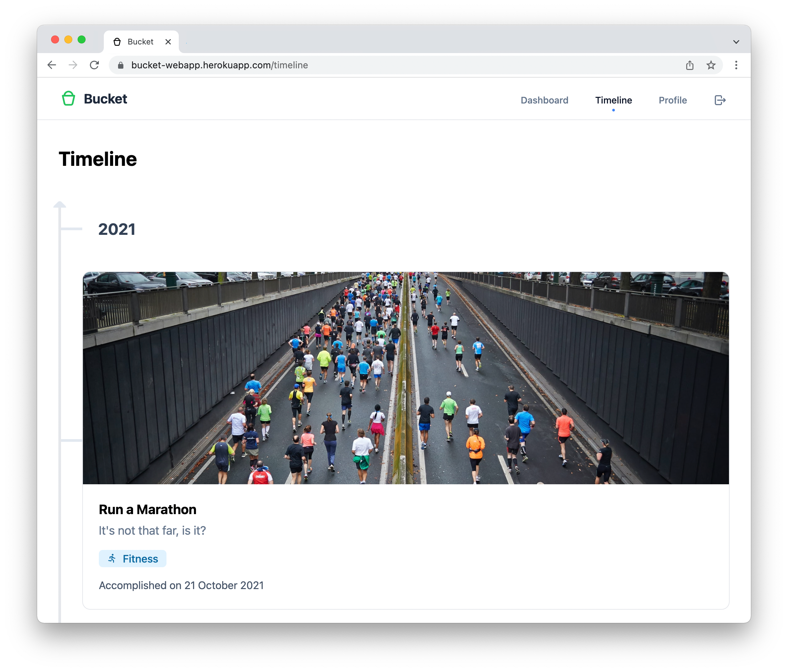
Task: Select the Timeline nav item
Action: (x=614, y=101)
